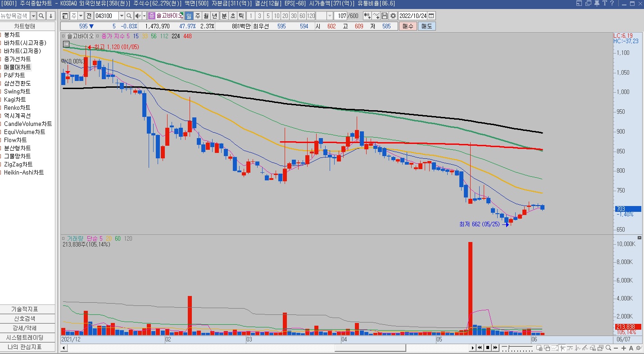Click the rewind button in replay controls
The width and height of the screenshot is (644, 354).
coord(480,348)
